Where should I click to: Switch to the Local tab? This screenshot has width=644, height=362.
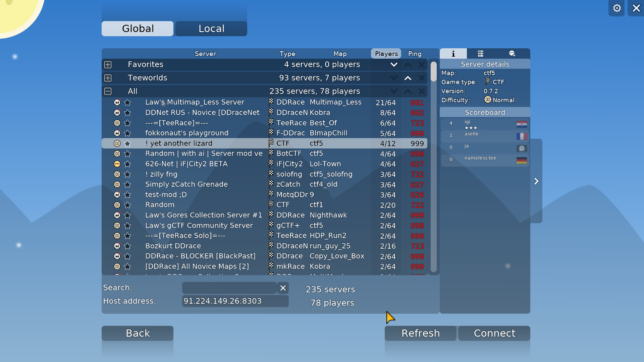tap(211, 28)
